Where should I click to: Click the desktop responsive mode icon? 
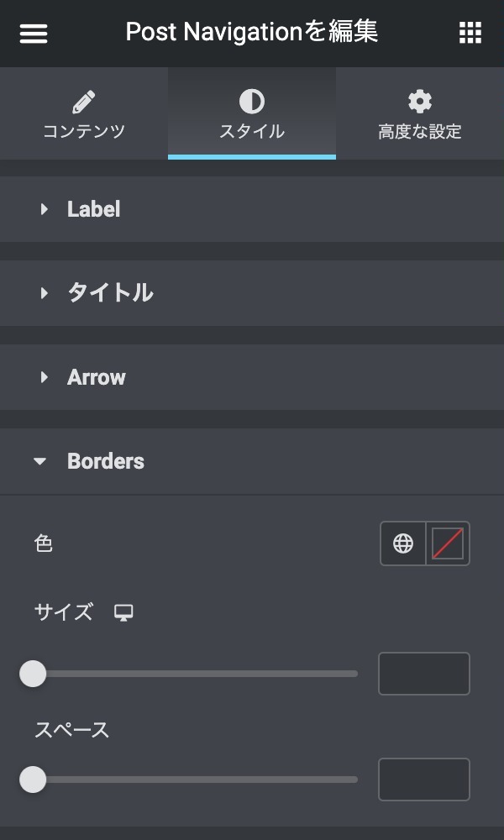(x=124, y=612)
